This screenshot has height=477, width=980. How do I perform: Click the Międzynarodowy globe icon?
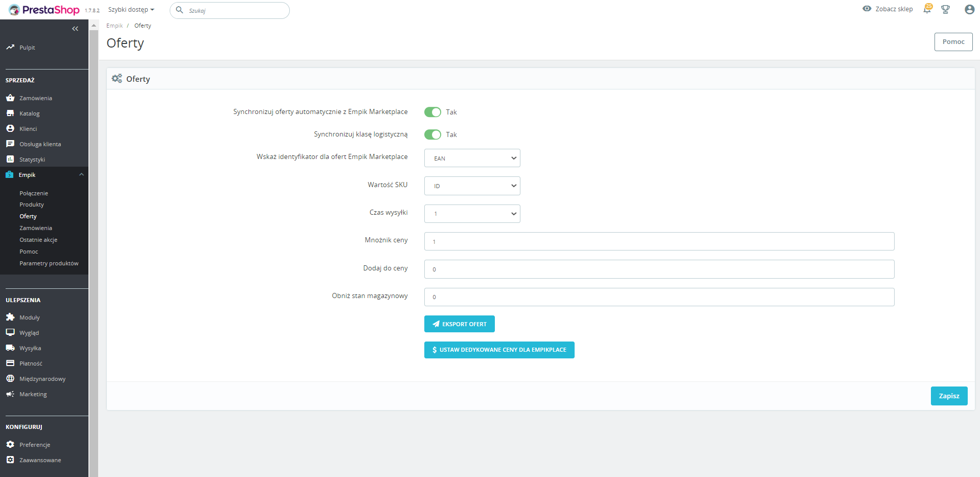point(10,378)
